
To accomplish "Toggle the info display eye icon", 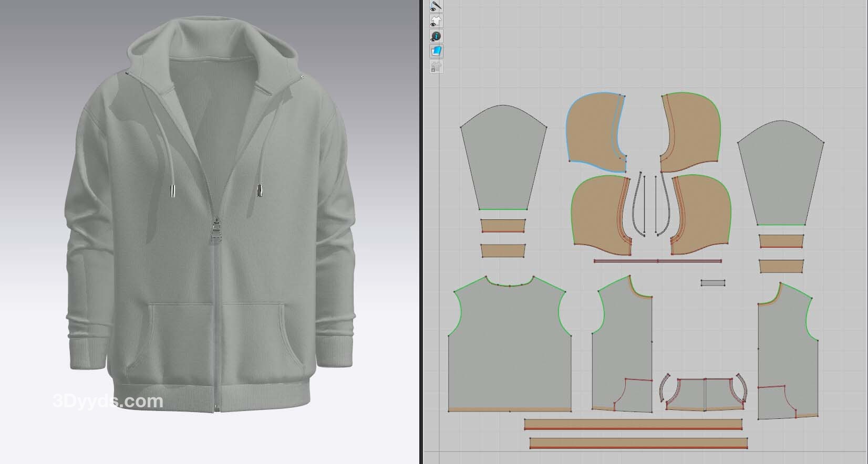I will click(x=436, y=37).
